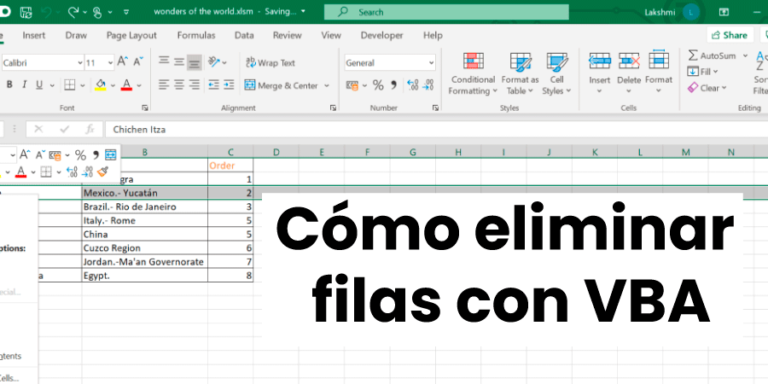The height and width of the screenshot is (384, 768).
Task: Click Accounting Number Format icon in ribbon
Action: [352, 86]
